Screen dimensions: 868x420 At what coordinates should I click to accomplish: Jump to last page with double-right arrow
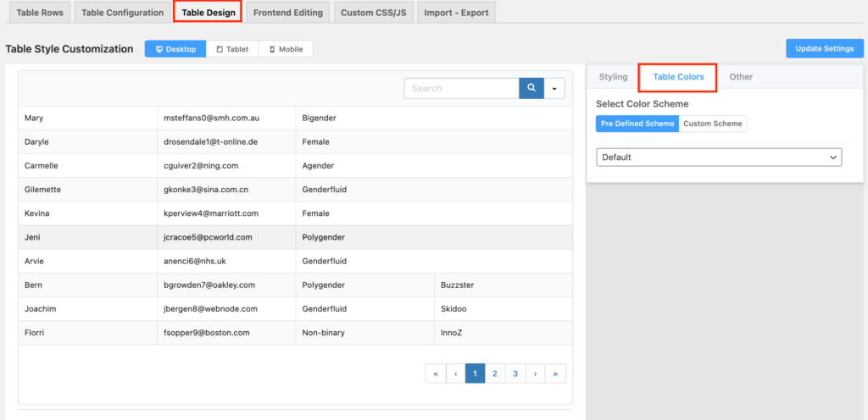tap(556, 373)
